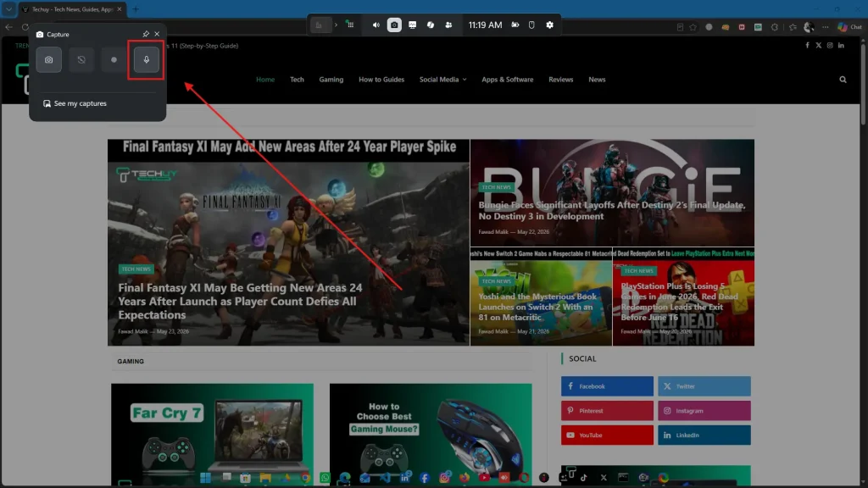Open the Far Cry 7 thumbnail

click(x=212, y=435)
